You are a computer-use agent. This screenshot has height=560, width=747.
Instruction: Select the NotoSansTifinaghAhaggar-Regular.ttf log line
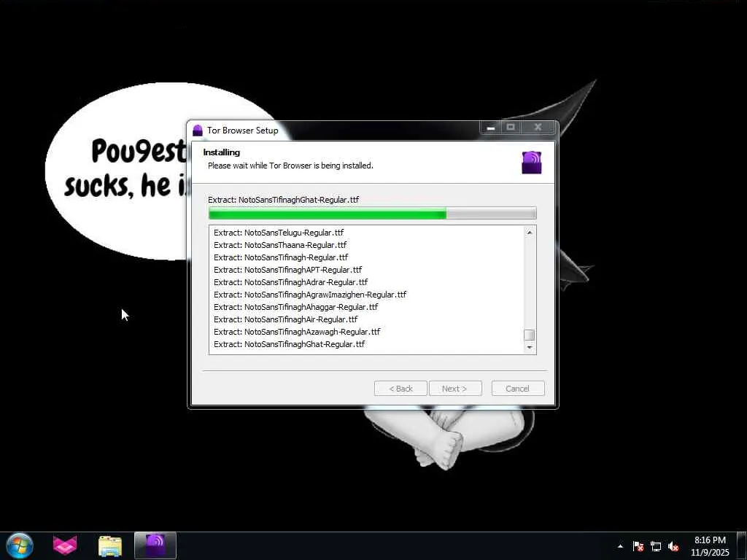coord(296,307)
